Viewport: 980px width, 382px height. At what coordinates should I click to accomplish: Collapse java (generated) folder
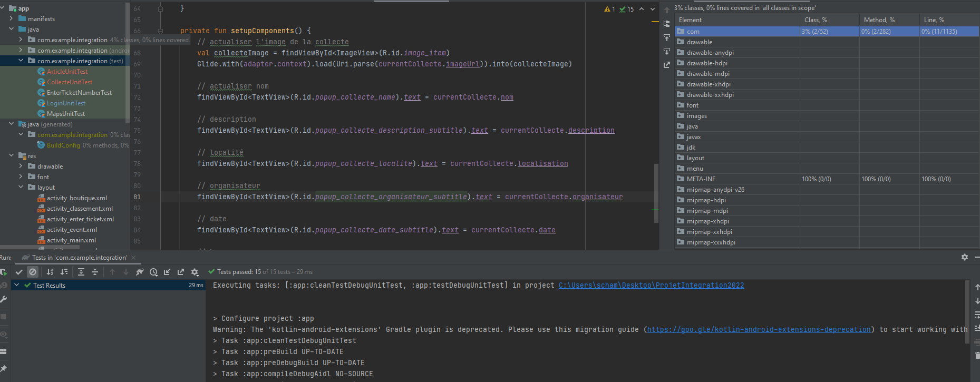tap(12, 124)
